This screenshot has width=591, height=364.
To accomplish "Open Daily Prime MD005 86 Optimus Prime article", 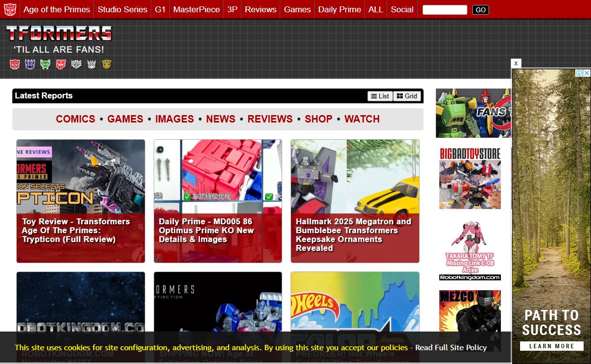I will [x=218, y=201].
